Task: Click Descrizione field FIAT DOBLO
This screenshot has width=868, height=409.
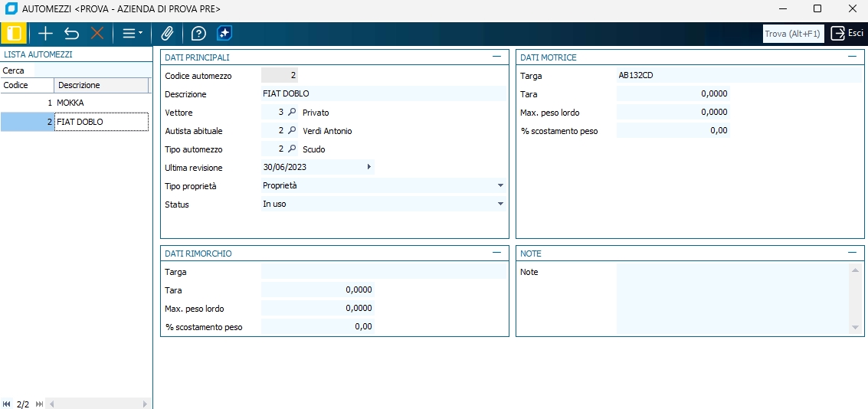Action: click(384, 93)
